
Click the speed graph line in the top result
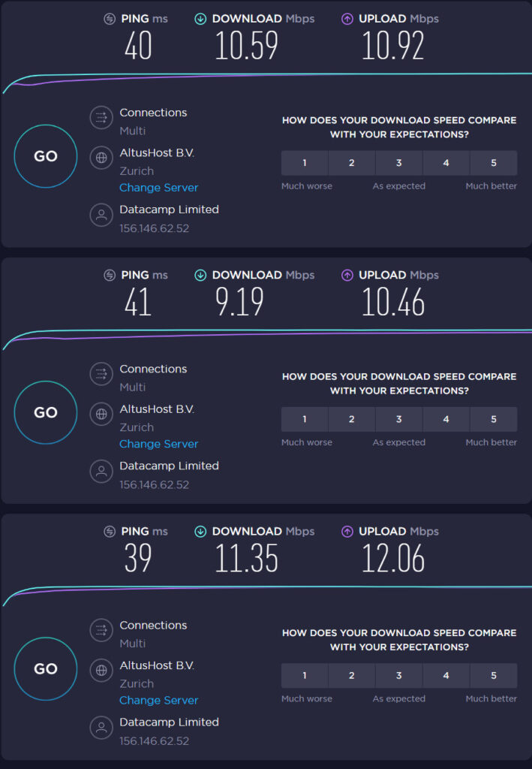[263, 74]
